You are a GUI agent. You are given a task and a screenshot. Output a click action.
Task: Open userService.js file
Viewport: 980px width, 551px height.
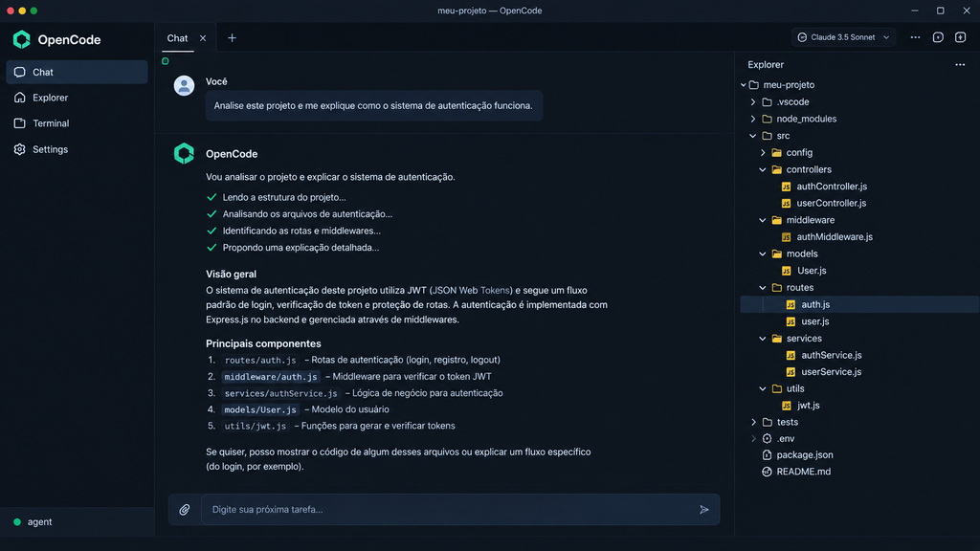[832, 372]
